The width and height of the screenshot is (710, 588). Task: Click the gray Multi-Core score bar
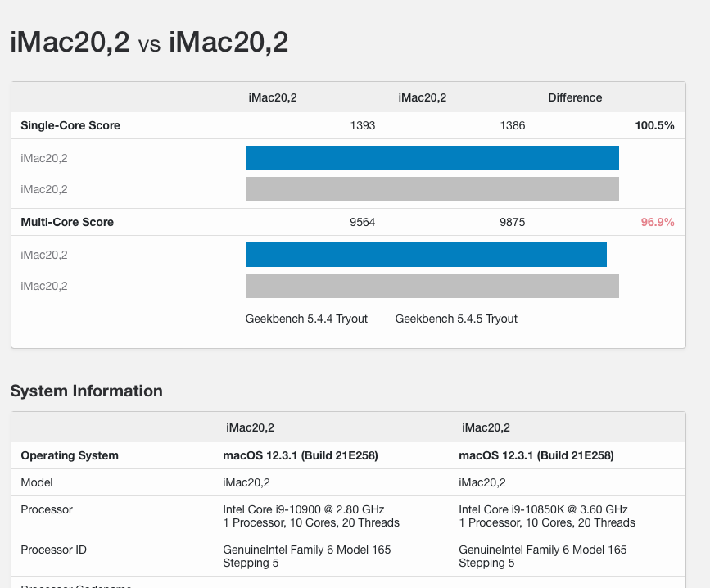coord(432,286)
